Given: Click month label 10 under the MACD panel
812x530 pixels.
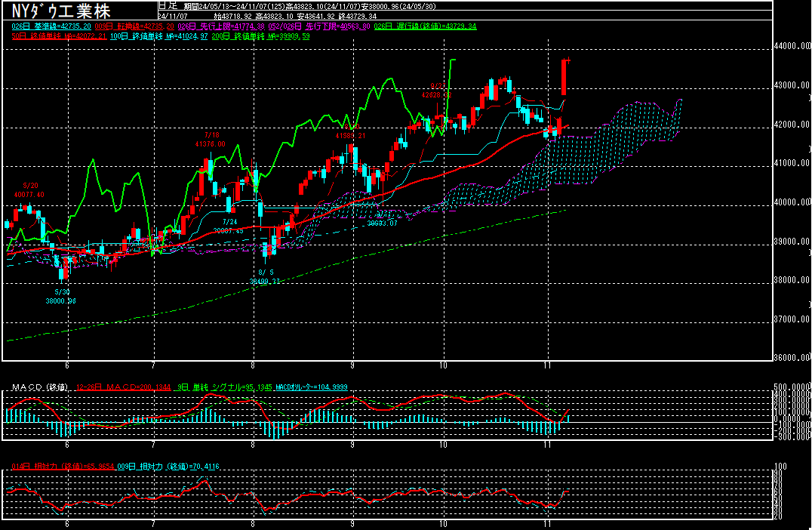Looking at the screenshot, I should click(x=444, y=445).
